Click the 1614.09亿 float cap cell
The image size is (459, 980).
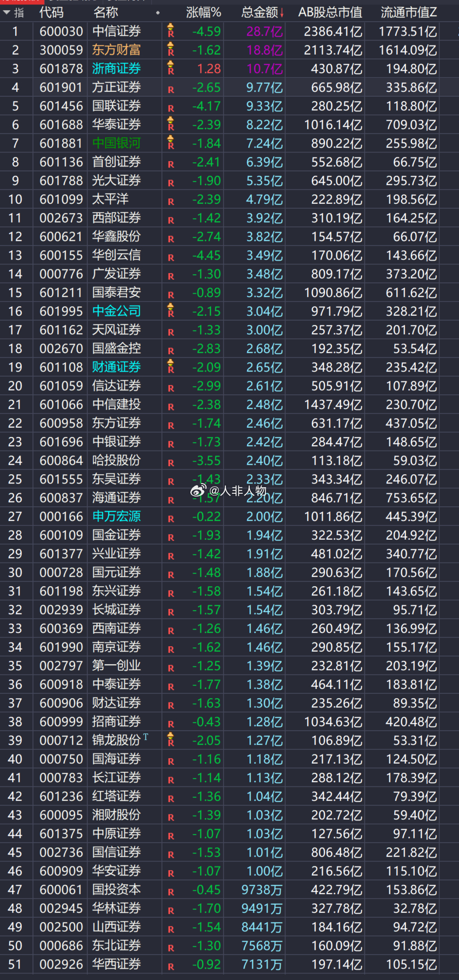[x=408, y=50]
